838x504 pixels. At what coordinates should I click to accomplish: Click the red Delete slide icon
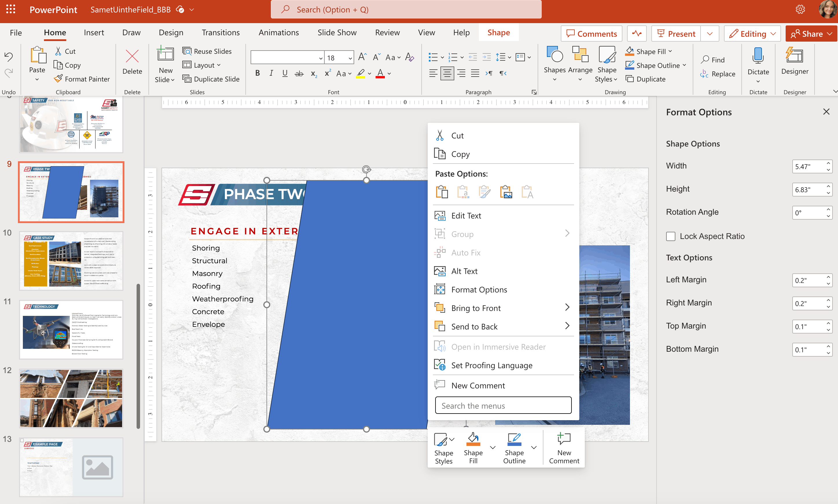[x=132, y=56]
